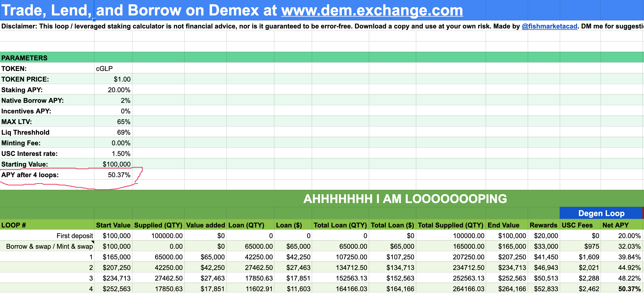
Task: Select loop 1 Loan (QTY) 42250.00
Action: coord(250,257)
